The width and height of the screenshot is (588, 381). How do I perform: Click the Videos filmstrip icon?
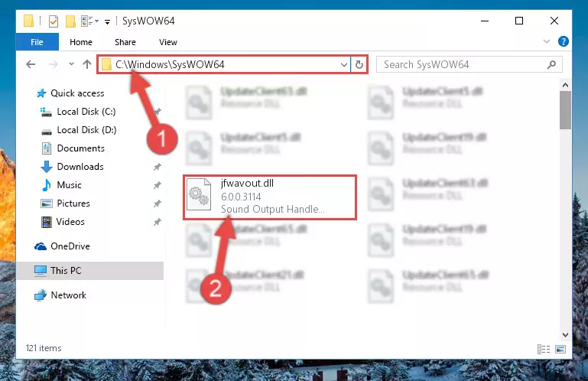pos(47,222)
